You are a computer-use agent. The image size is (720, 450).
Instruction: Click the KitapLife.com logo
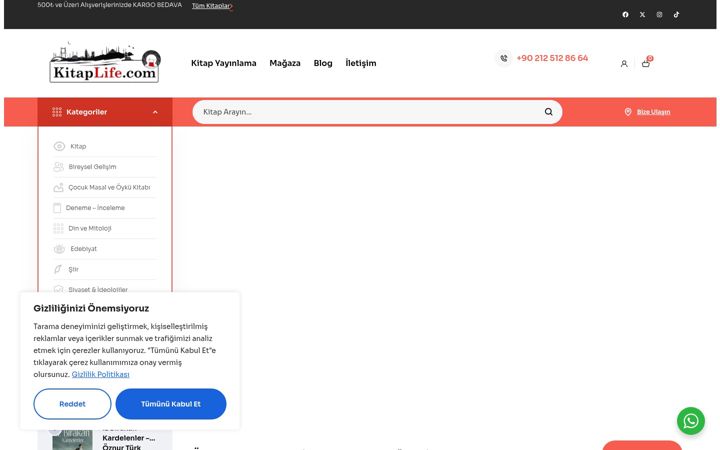(x=105, y=62)
